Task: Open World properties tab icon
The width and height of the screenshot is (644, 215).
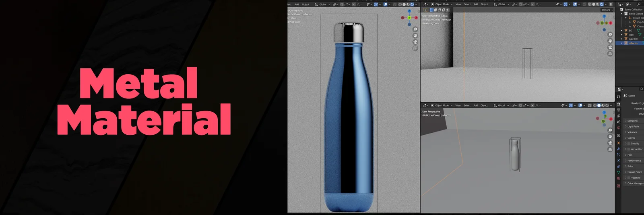Action: click(619, 128)
